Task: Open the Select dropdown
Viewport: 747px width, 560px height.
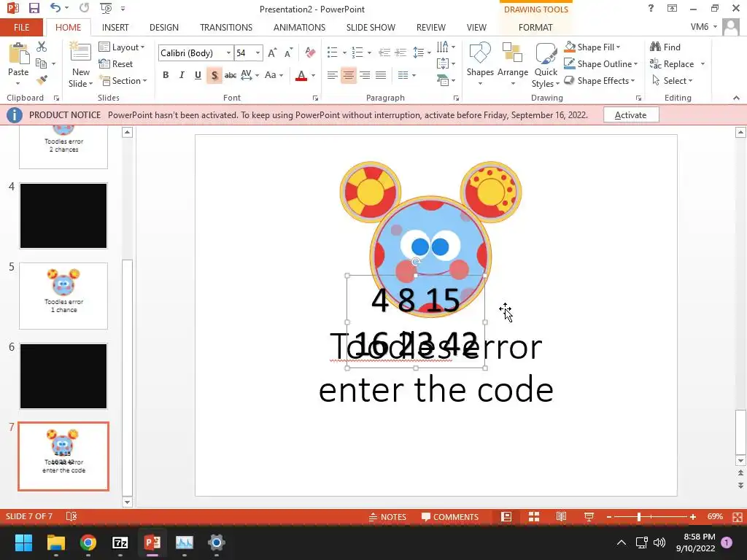Action: point(673,80)
